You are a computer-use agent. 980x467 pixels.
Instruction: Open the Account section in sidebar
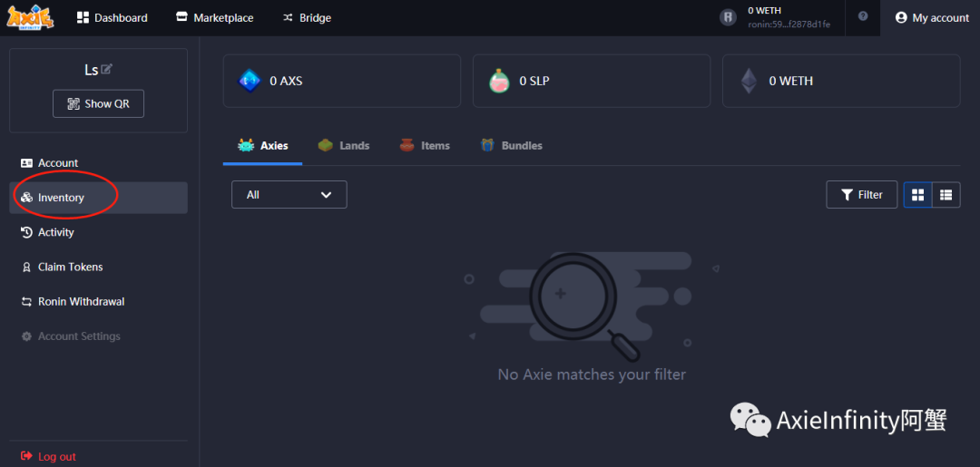click(98, 163)
